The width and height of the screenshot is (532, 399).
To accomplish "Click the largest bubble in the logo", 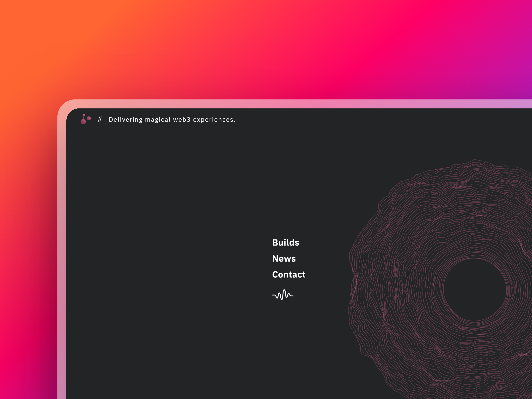I will 83,122.
